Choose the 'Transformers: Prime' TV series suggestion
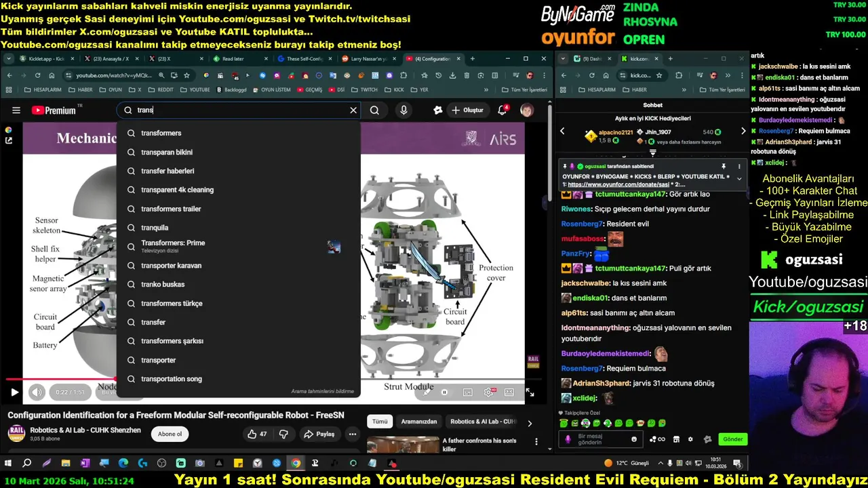Screen dimensions: 868x488 [239, 246]
